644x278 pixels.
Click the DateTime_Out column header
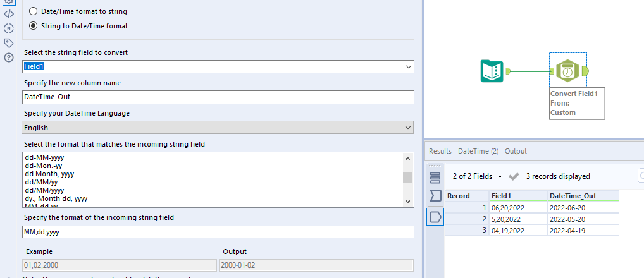583,196
